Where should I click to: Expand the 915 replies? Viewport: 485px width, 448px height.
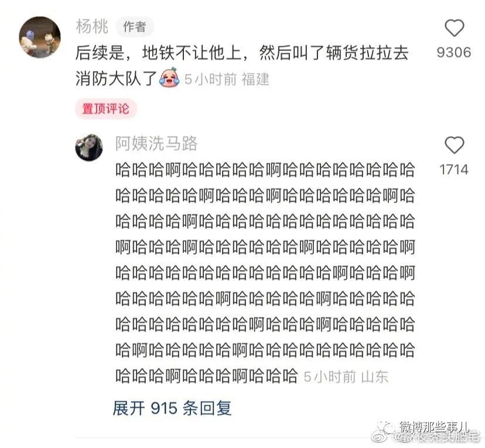click(172, 408)
